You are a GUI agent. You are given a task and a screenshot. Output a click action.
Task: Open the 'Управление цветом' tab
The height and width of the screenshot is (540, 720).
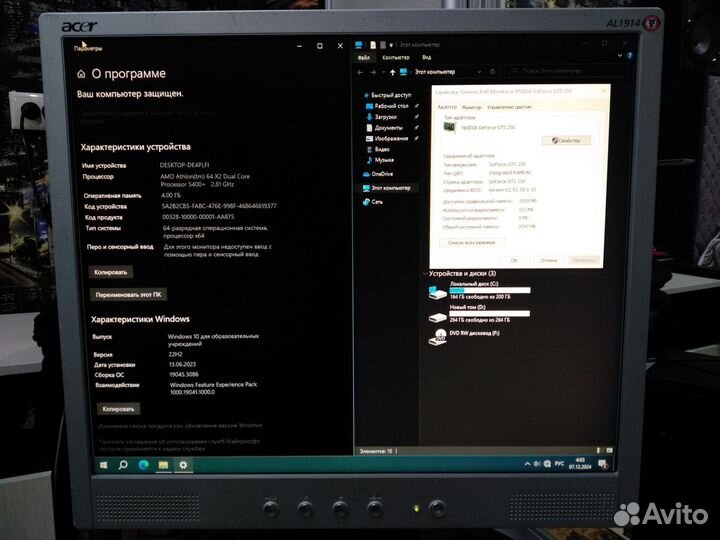(x=507, y=106)
